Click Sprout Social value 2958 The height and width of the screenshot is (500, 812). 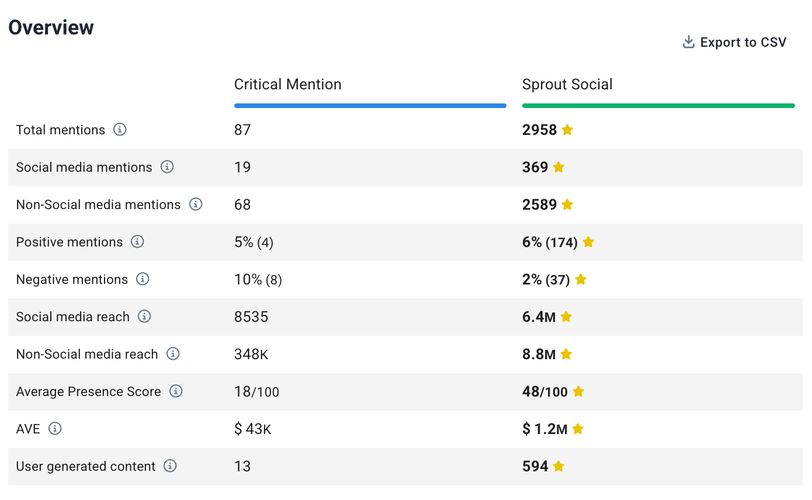(540, 130)
